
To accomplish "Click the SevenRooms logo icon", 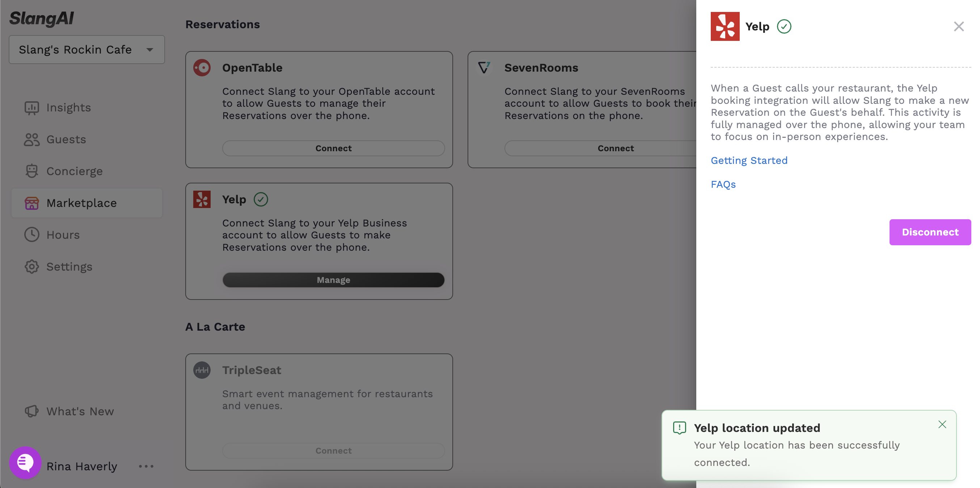I will pos(484,68).
